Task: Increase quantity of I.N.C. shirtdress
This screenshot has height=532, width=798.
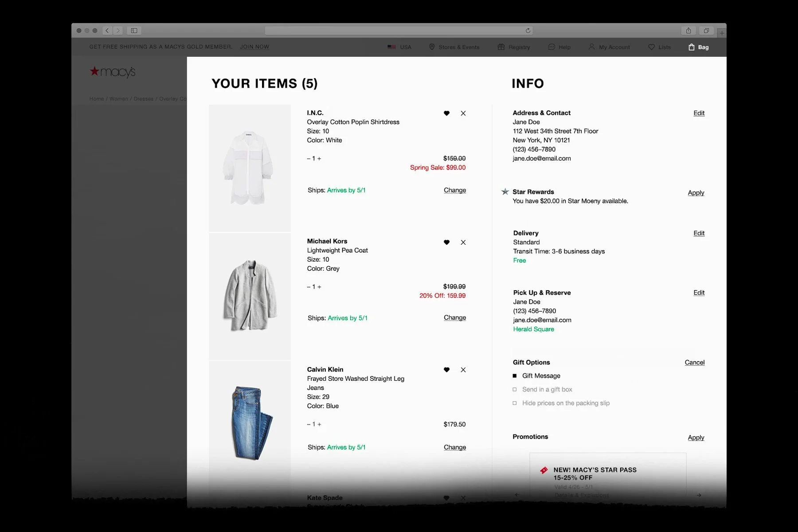Action: tap(319, 159)
